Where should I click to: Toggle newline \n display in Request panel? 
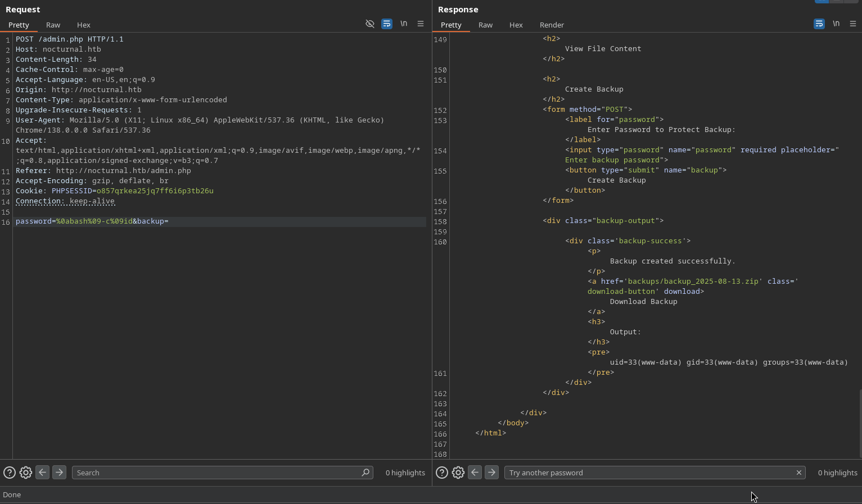[x=404, y=24]
